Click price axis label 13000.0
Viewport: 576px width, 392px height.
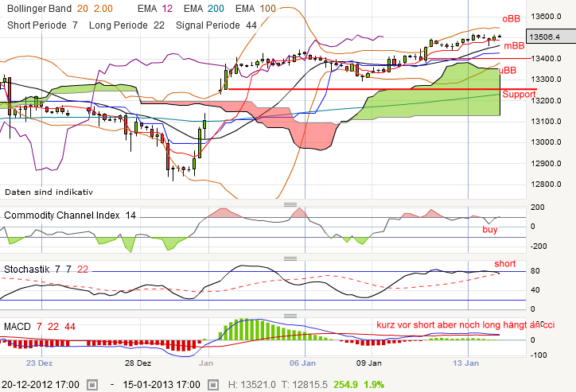(546, 142)
